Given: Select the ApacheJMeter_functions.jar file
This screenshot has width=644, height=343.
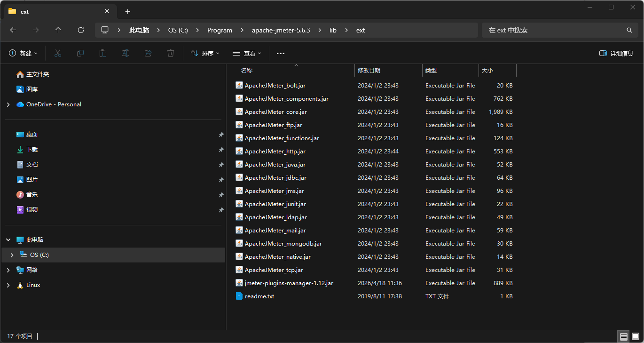Looking at the screenshot, I should [x=282, y=138].
